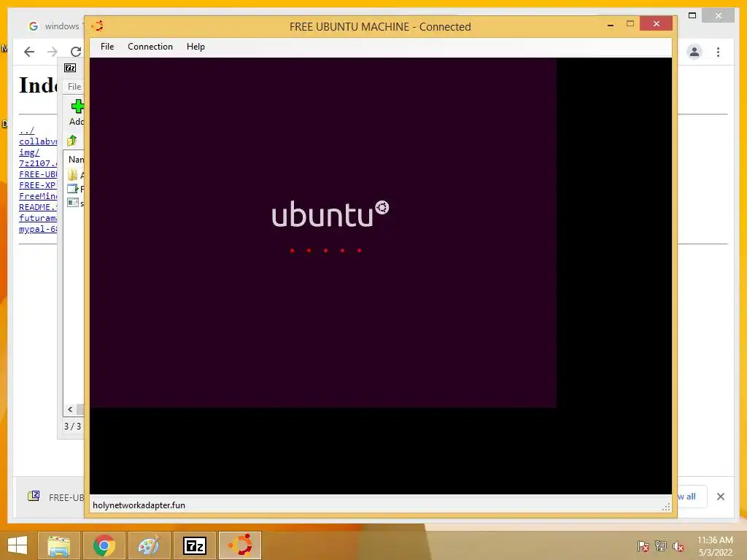Click the holynetworkadapter.fun status bar text

pyautogui.click(x=139, y=505)
